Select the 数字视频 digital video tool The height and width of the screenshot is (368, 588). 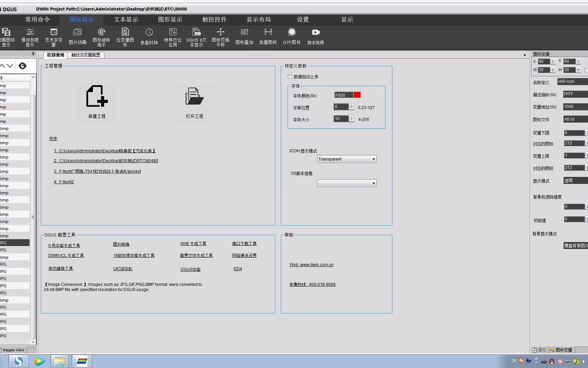[x=316, y=37]
